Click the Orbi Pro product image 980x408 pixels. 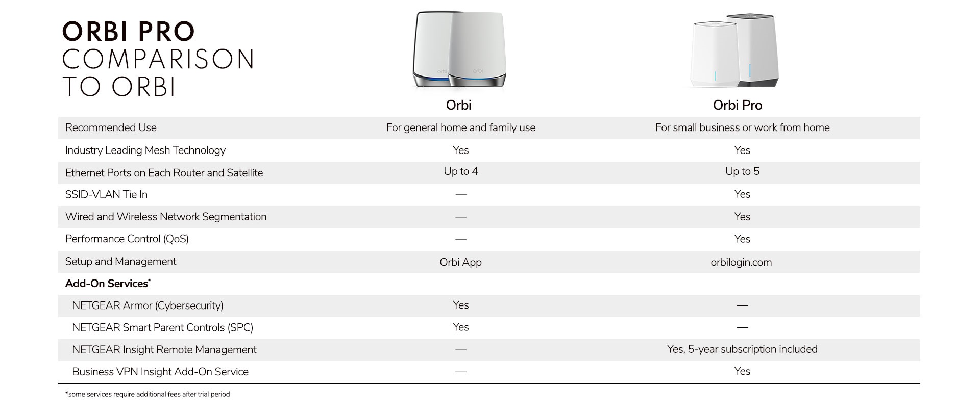pos(735,51)
